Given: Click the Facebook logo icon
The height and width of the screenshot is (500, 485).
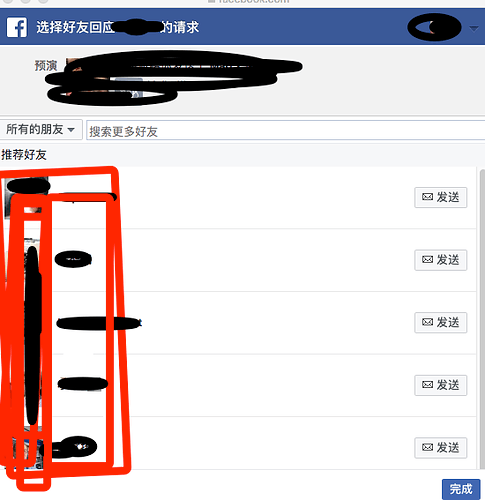Looking at the screenshot, I should point(17,27).
